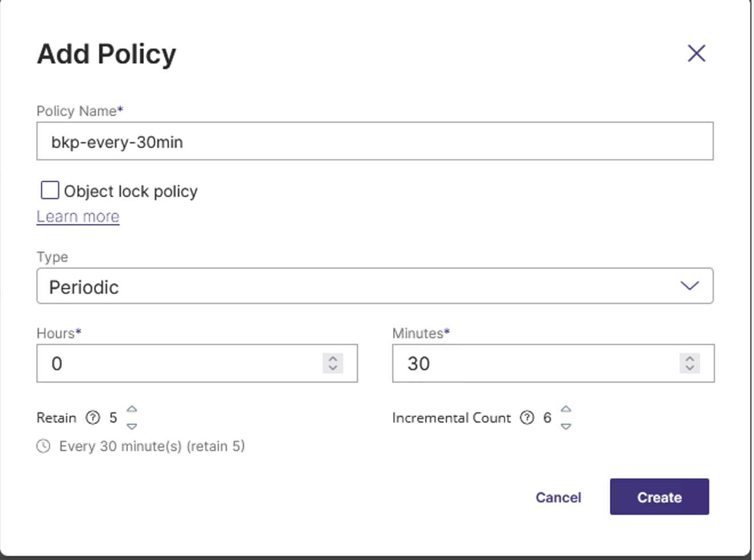Click the Hours stepper up arrow
The height and width of the screenshot is (560, 754).
coord(333,359)
